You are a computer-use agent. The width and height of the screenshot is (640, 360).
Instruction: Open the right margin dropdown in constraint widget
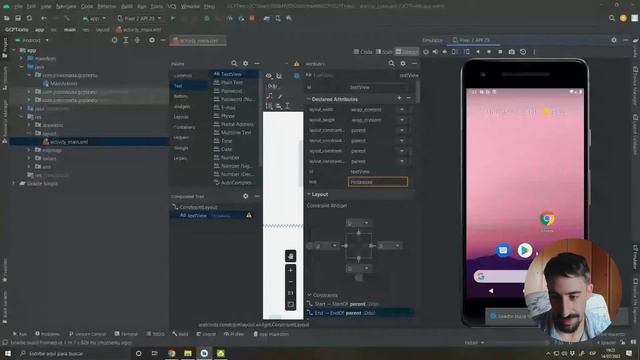[389, 246]
